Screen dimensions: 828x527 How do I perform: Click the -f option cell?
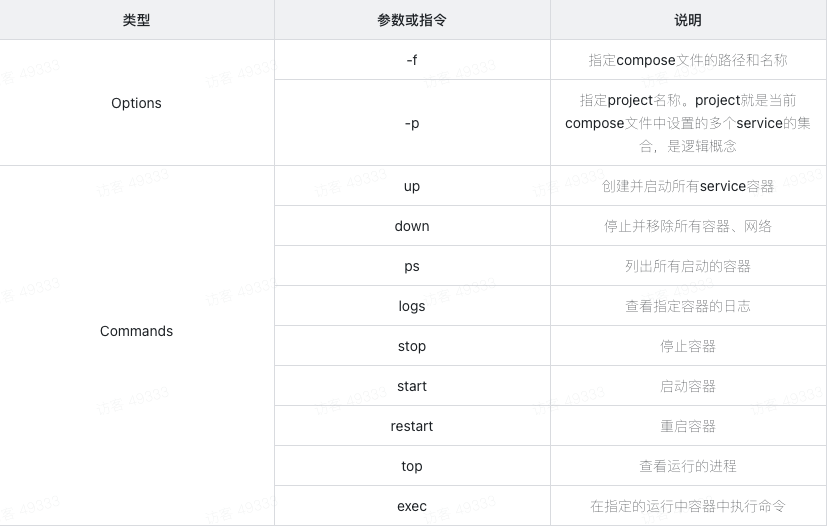click(x=411, y=60)
